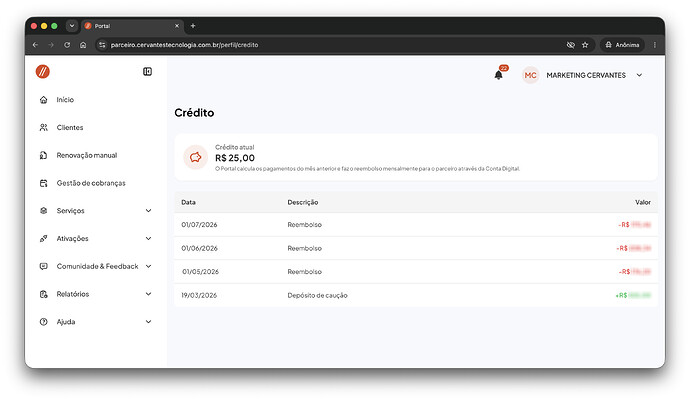Image resolution: width=690 pixels, height=401 pixels.
Task: Click the browser home icon
Action: coord(83,45)
